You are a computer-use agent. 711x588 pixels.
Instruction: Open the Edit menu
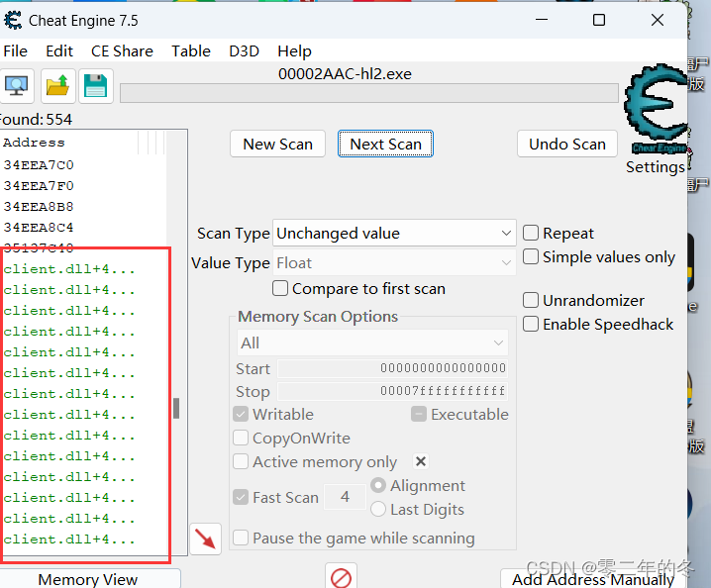pyautogui.click(x=59, y=51)
